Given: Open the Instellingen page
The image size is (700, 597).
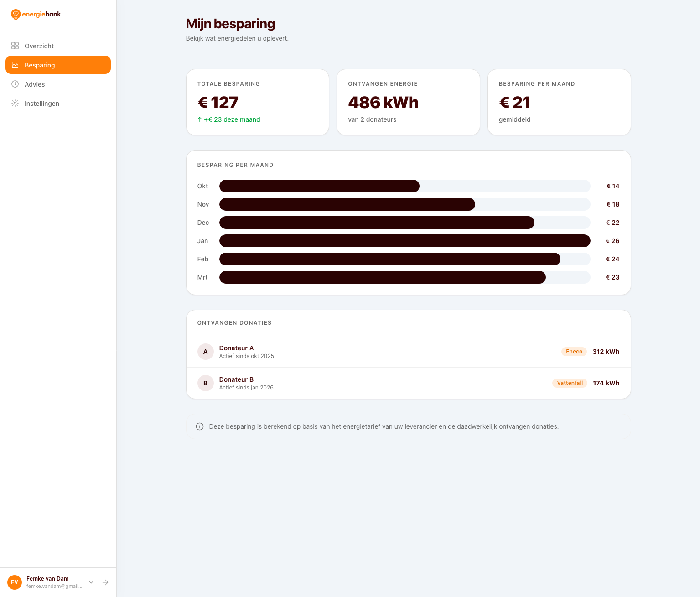Looking at the screenshot, I should 42,103.
